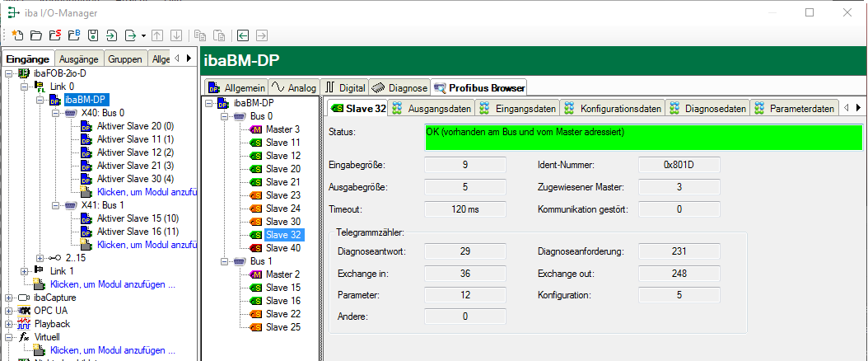Open the Analog tab
This screenshot has width=868, height=361.
295,87
